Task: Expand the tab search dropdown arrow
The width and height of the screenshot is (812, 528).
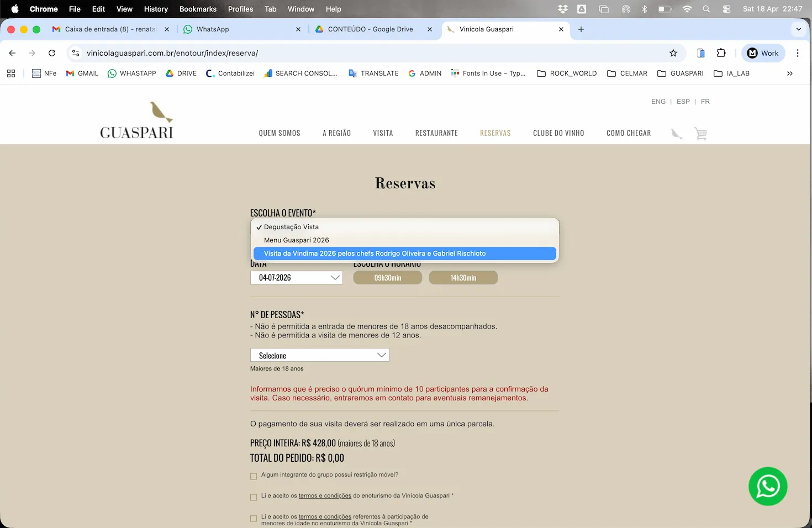Action: [798, 29]
